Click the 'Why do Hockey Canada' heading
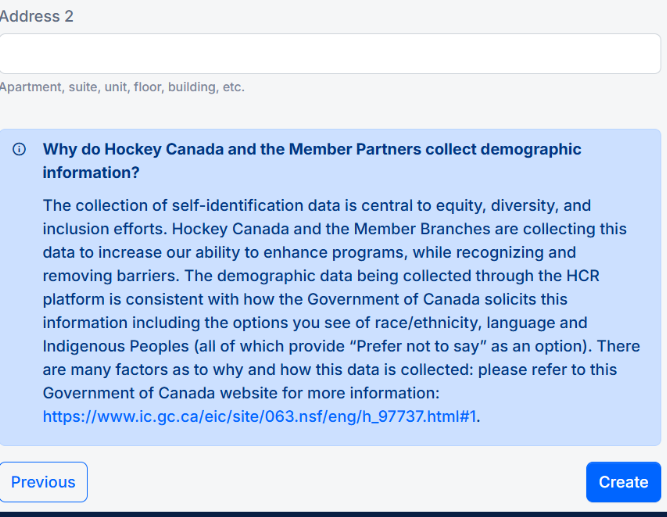 tap(312, 161)
